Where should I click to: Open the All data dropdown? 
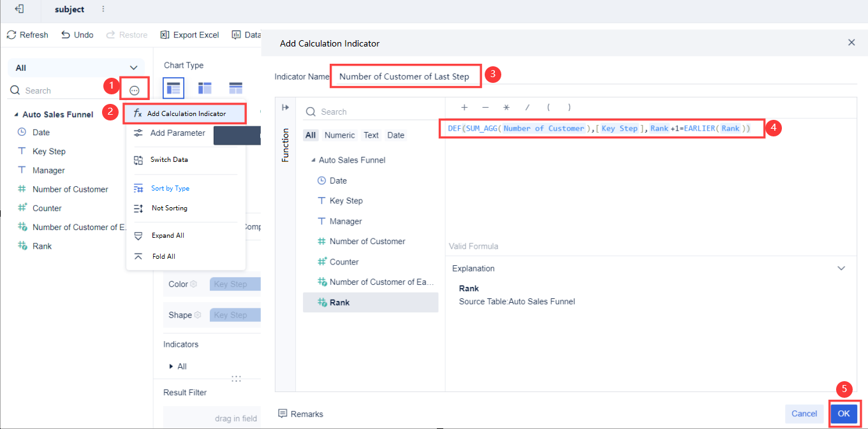tap(77, 68)
